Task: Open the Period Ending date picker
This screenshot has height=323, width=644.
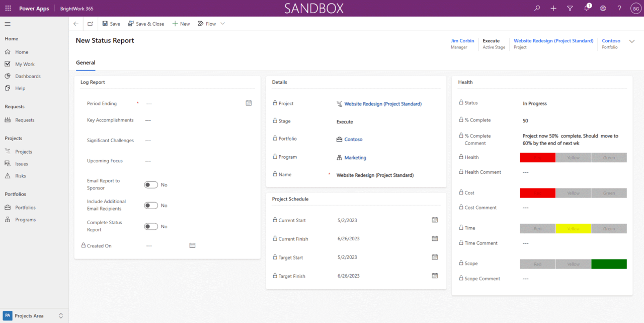Action: 249,103
